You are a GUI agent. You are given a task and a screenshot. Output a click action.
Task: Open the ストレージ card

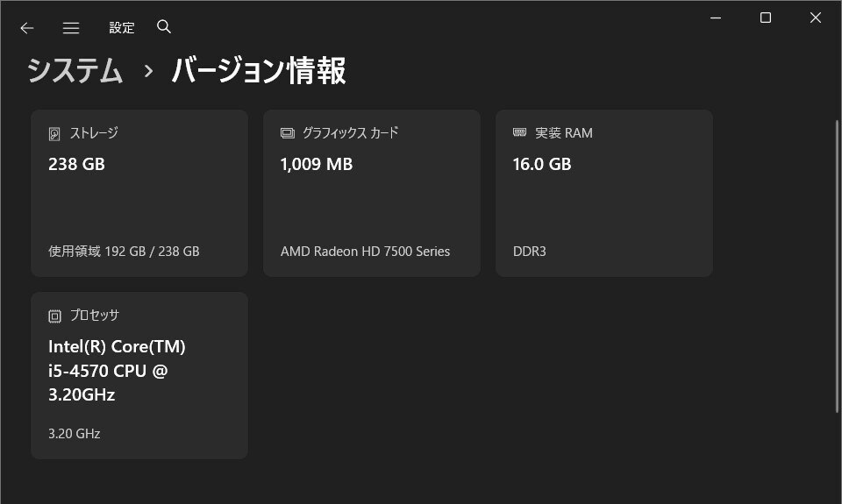point(139,193)
